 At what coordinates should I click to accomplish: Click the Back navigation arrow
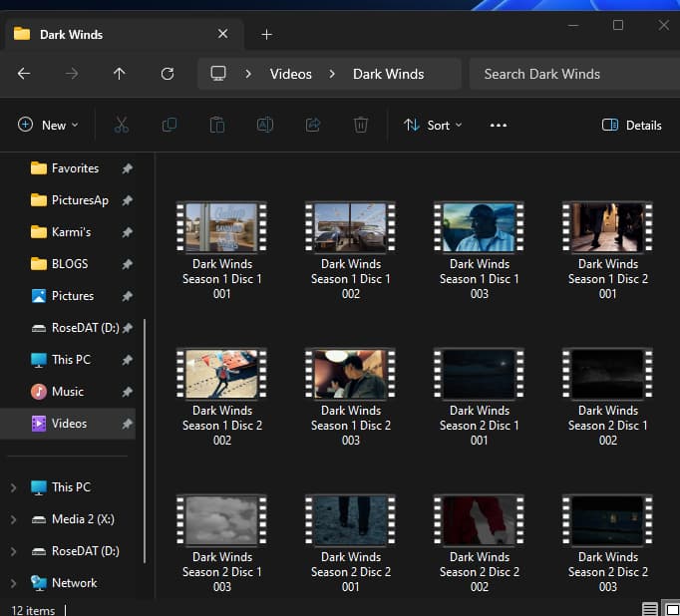pos(24,74)
